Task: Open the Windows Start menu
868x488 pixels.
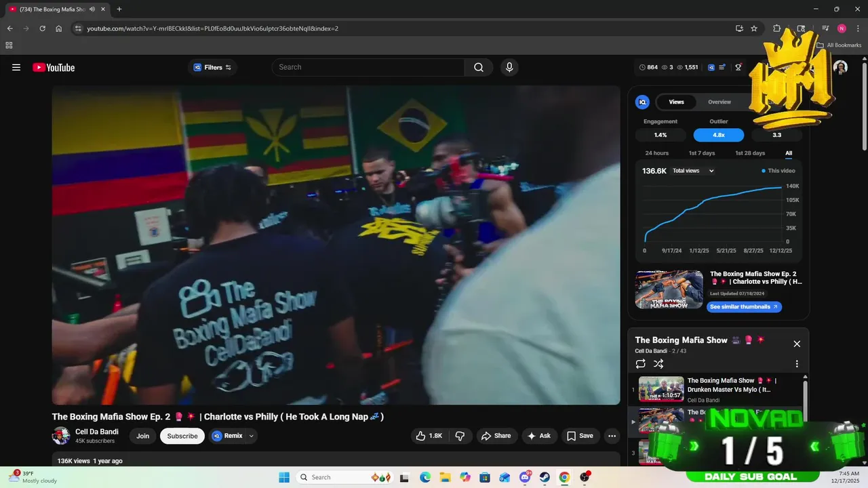Action: (x=283, y=477)
